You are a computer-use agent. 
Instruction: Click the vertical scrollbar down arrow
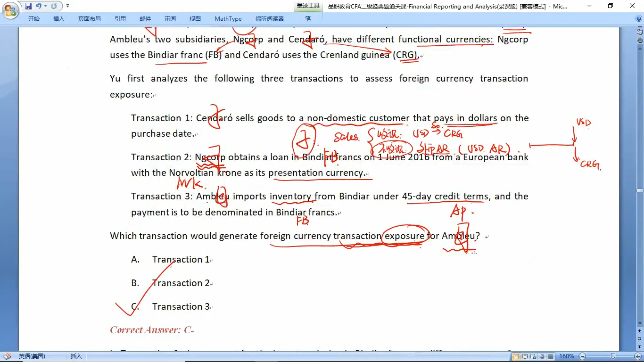click(x=640, y=323)
